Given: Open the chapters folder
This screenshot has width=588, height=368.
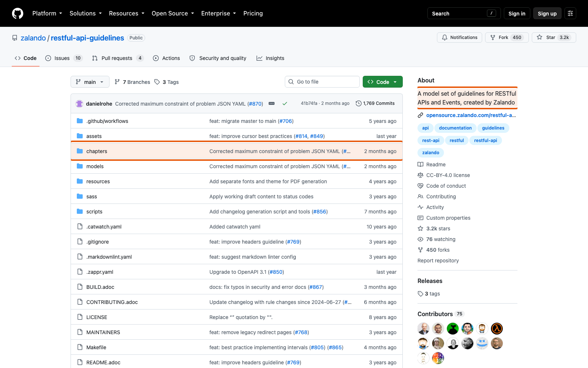Looking at the screenshot, I should (97, 151).
